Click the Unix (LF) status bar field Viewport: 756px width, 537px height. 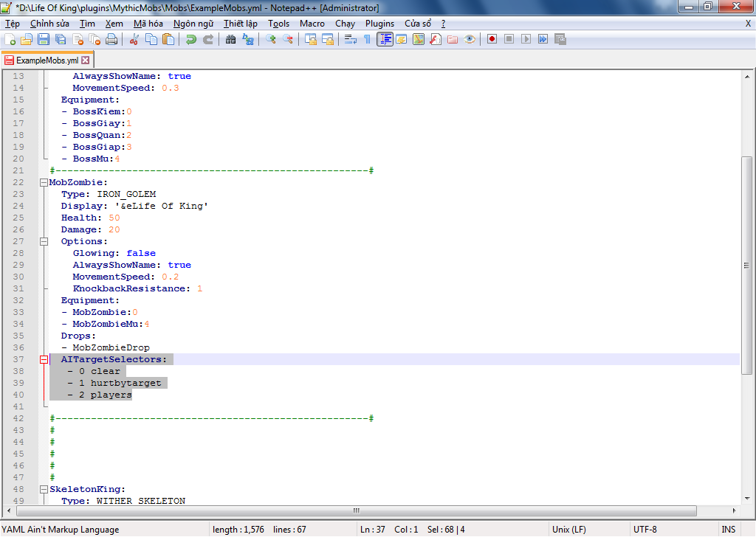click(x=568, y=529)
